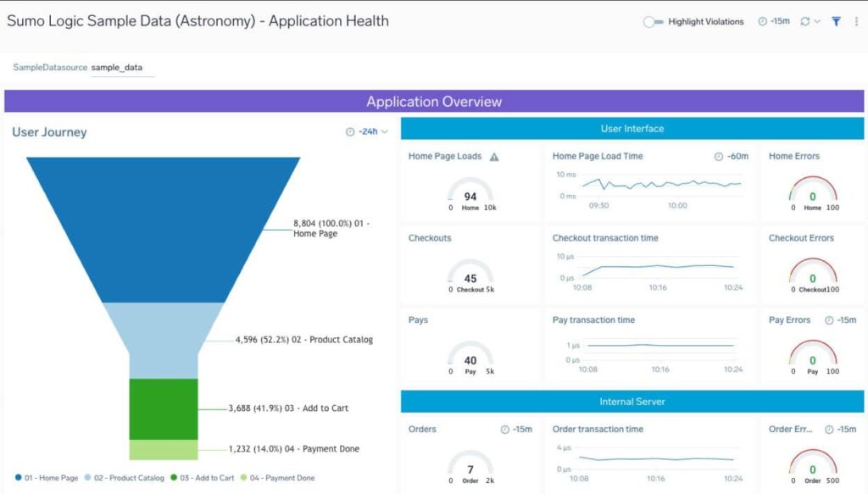Click the Checkout Errors panel title
Screen dimensions: 868x494
click(x=801, y=238)
